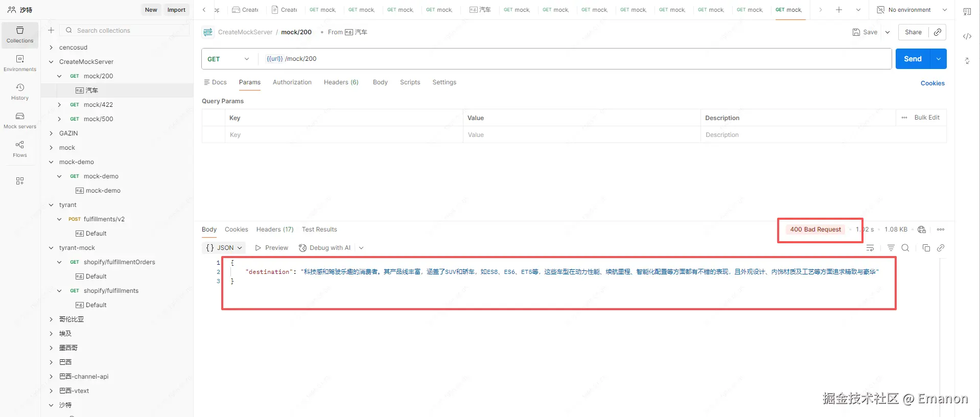Open the tab list dropdown chevron
The image size is (980, 417).
pyautogui.click(x=858, y=10)
